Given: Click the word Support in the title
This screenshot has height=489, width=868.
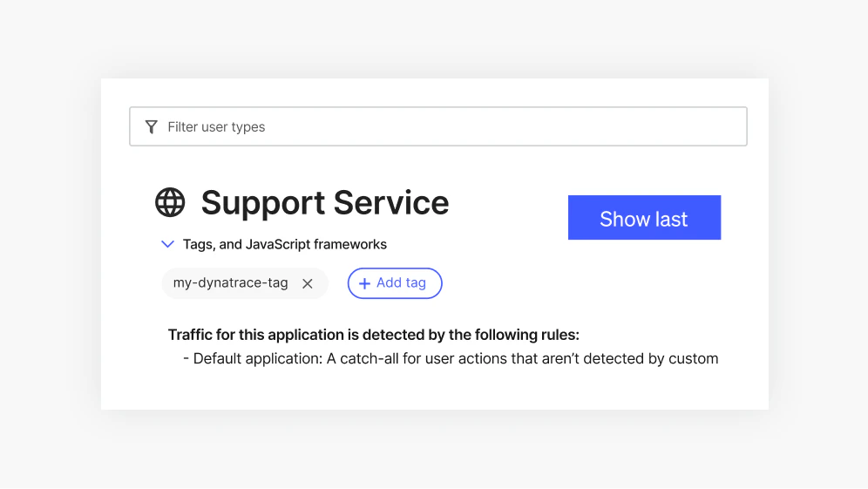Looking at the screenshot, I should (262, 203).
